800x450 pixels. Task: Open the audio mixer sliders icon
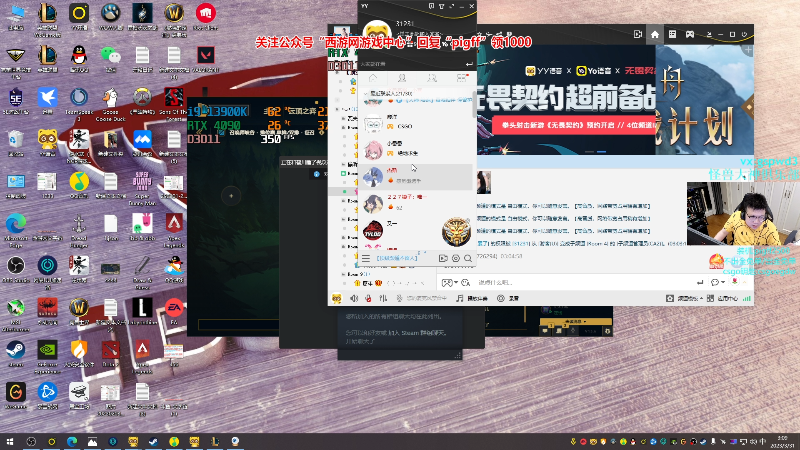point(383,298)
